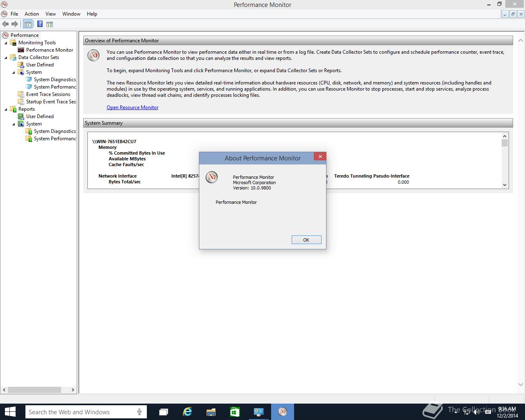The width and height of the screenshot is (525, 420).
Task: Click the blue Help question mark icon
Action: (40, 24)
